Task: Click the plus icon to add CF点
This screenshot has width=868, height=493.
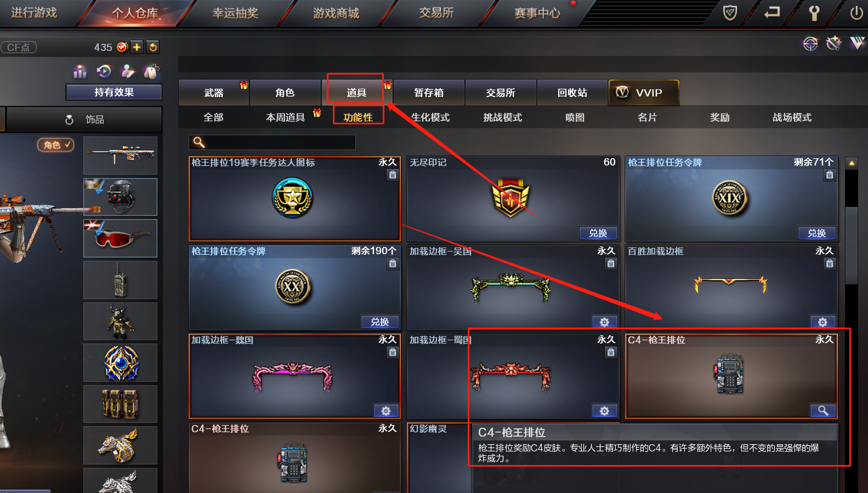Action: [137, 47]
